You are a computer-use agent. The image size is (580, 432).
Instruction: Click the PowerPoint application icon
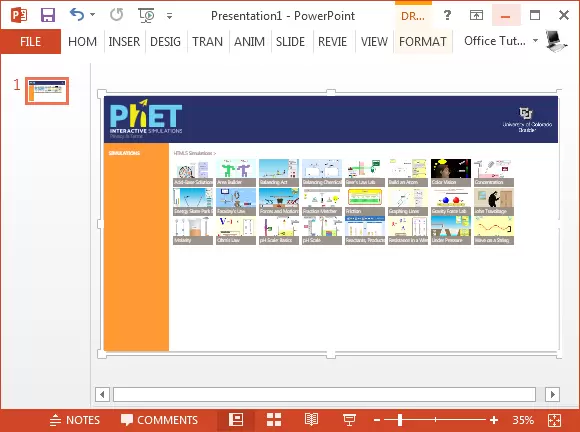point(18,16)
